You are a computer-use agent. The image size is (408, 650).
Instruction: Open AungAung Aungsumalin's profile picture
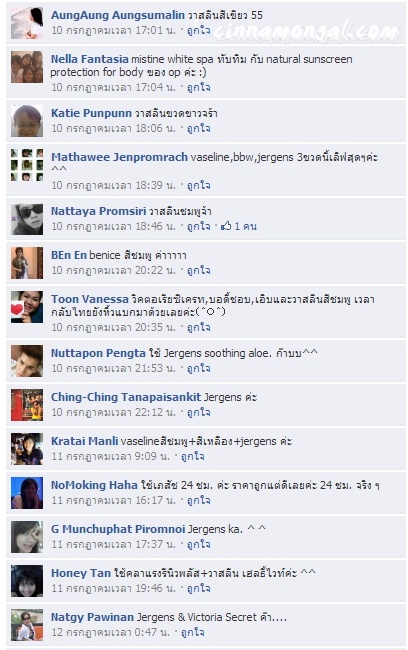[x=27, y=23]
